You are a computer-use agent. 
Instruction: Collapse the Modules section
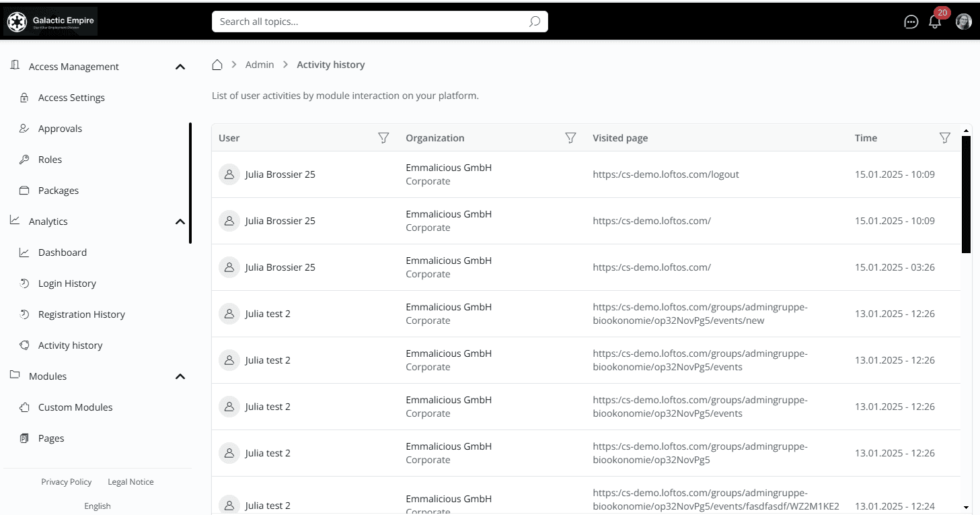click(x=180, y=376)
